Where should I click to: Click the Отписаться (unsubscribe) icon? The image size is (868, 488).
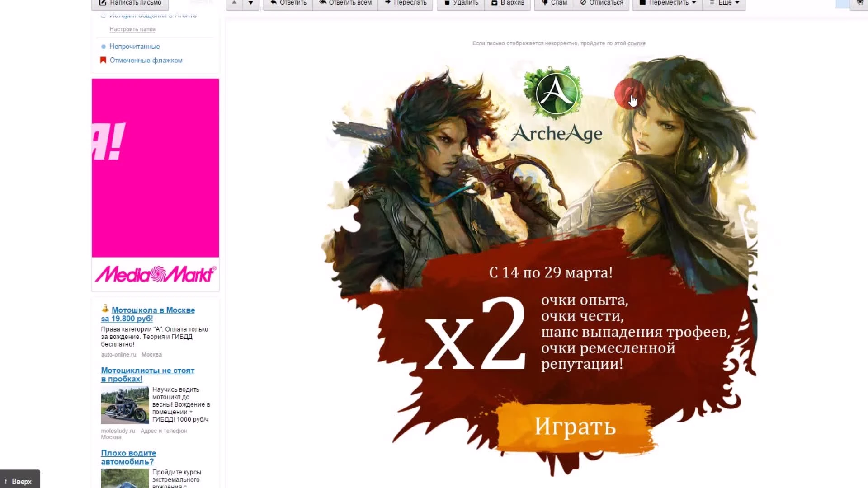(x=582, y=3)
